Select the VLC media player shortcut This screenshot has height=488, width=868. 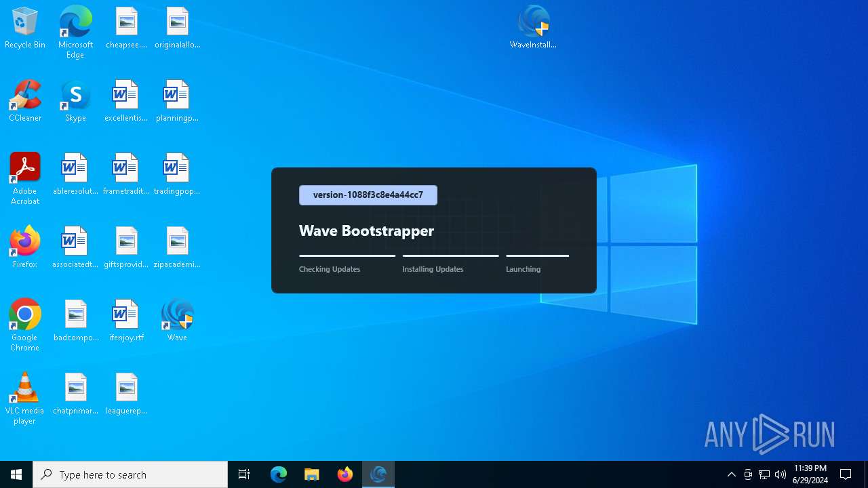point(25,399)
